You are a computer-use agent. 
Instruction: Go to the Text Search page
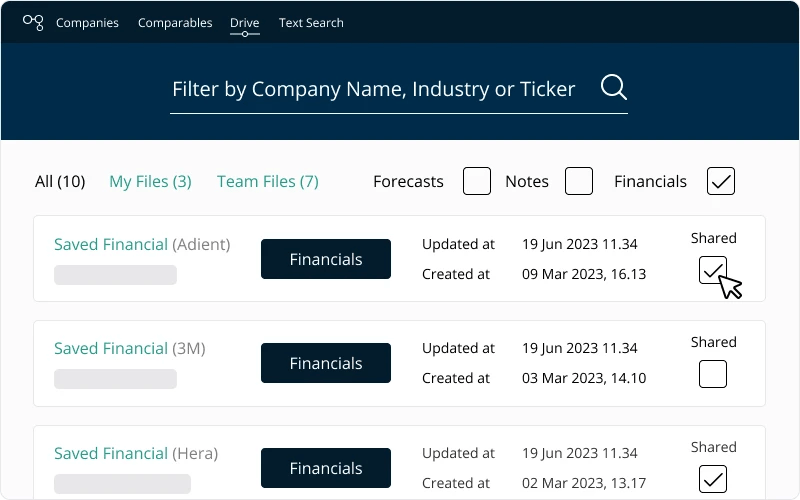[x=311, y=23]
